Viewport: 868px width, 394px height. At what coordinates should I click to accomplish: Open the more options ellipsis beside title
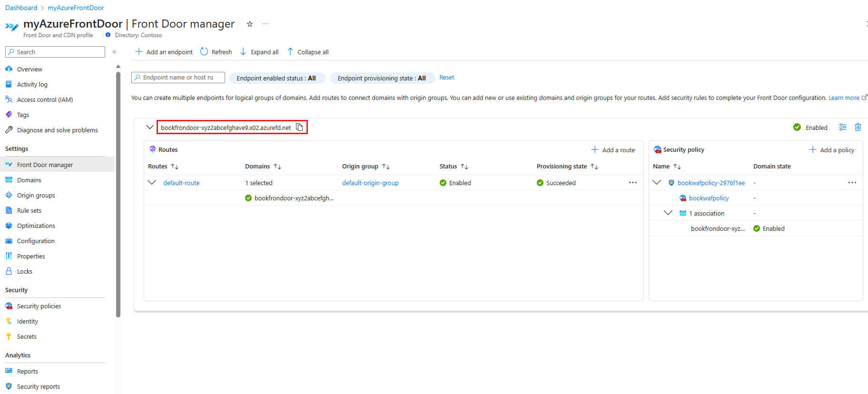coord(265,24)
